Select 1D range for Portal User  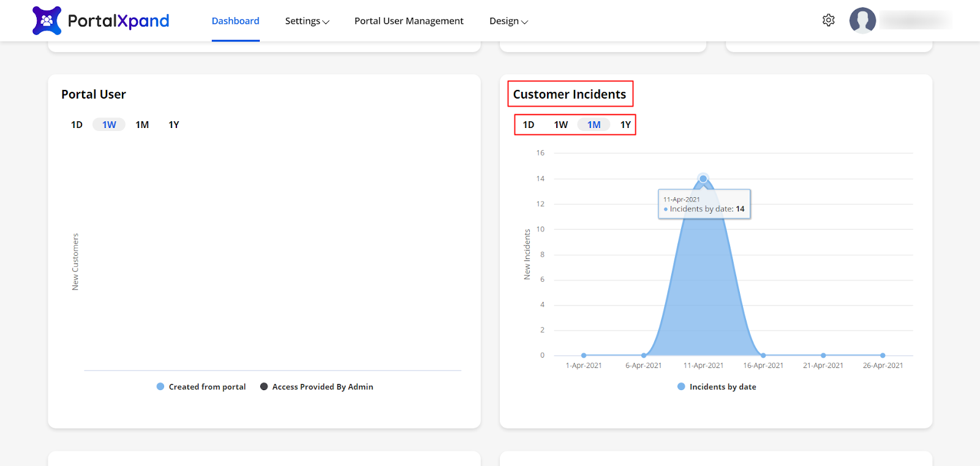77,125
